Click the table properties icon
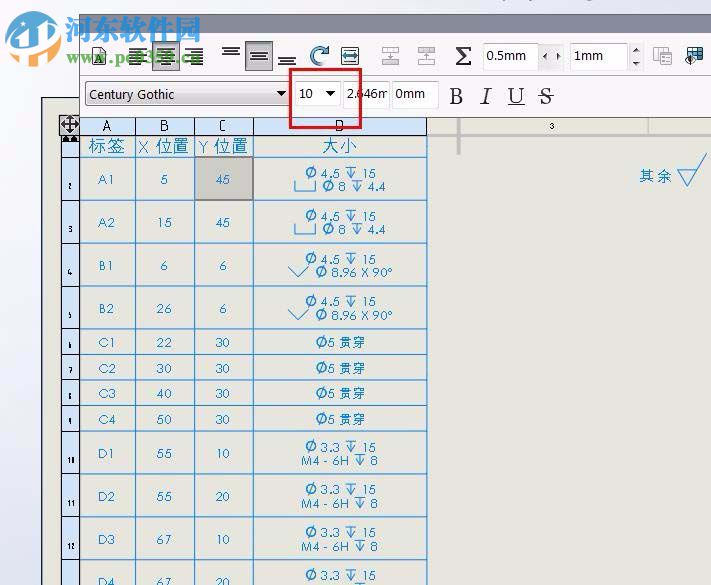711x585 pixels. point(662,56)
